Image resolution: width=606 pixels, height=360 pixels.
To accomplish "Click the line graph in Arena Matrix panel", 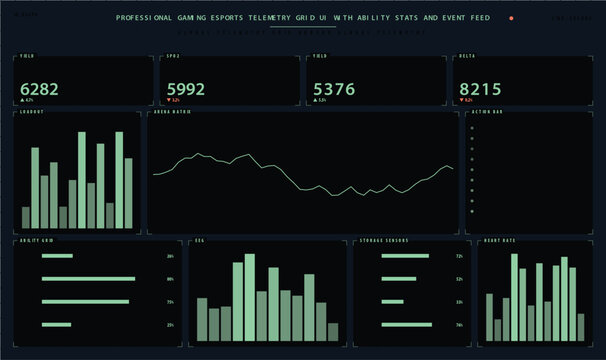I will click(x=303, y=174).
